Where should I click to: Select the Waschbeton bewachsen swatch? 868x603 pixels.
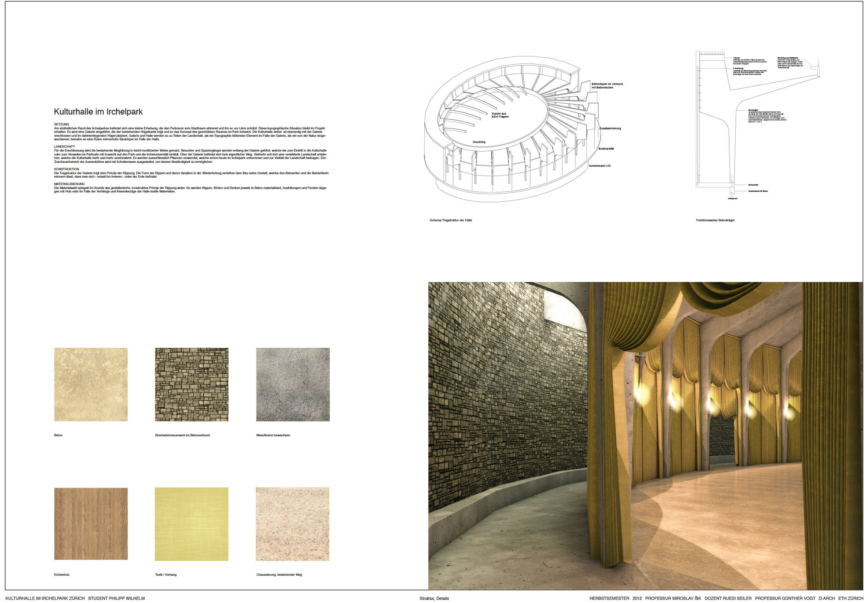click(293, 385)
